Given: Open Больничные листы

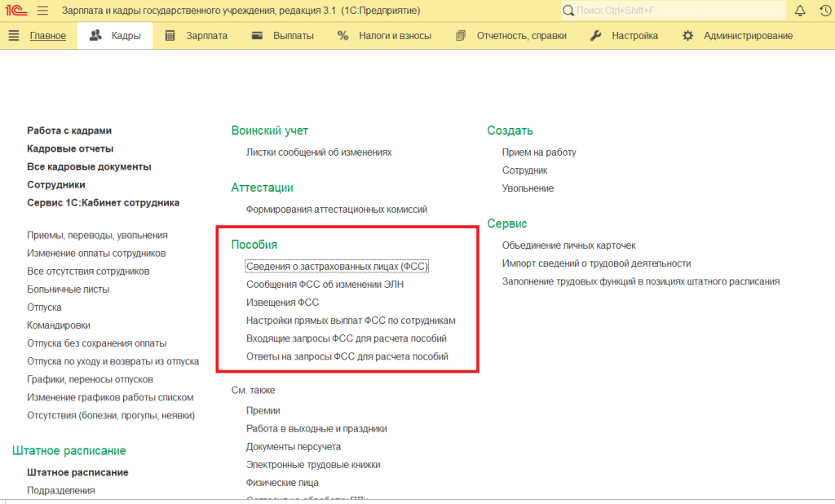Looking at the screenshot, I should click(68, 289).
